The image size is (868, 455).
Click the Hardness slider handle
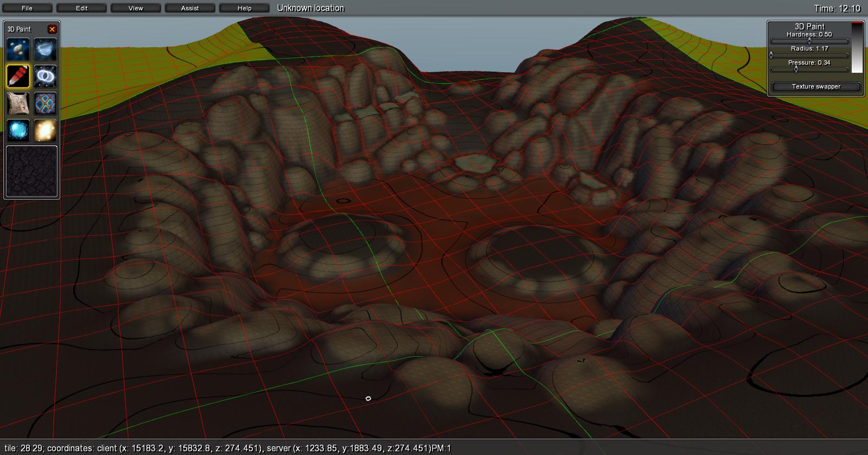click(809, 41)
